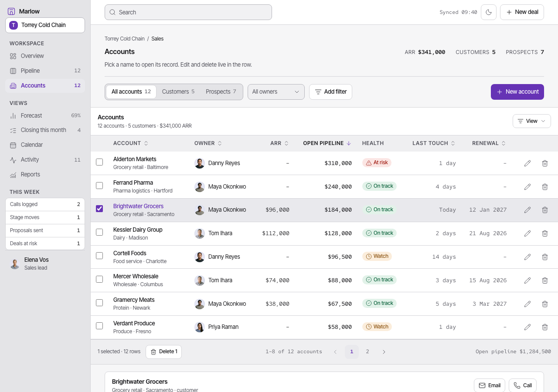Edit the Brightwater Grocers row

click(x=527, y=210)
